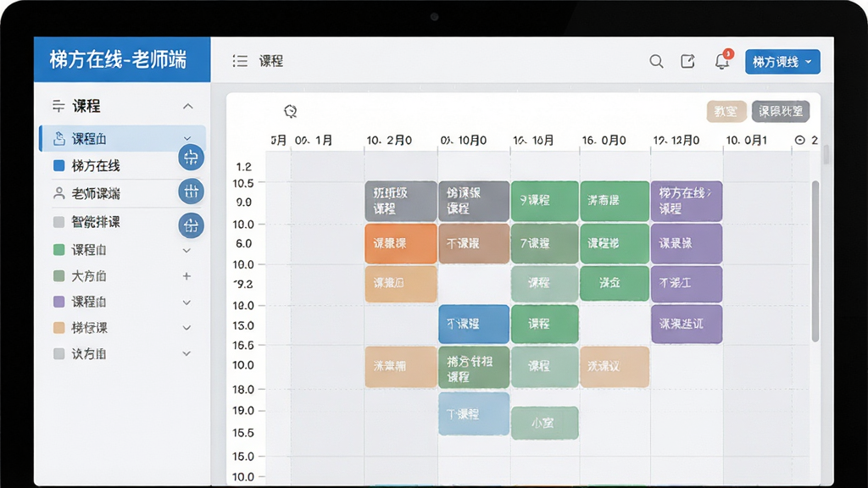
Task: Toggle the grey checkbox for 智能排课
Action: 58,222
